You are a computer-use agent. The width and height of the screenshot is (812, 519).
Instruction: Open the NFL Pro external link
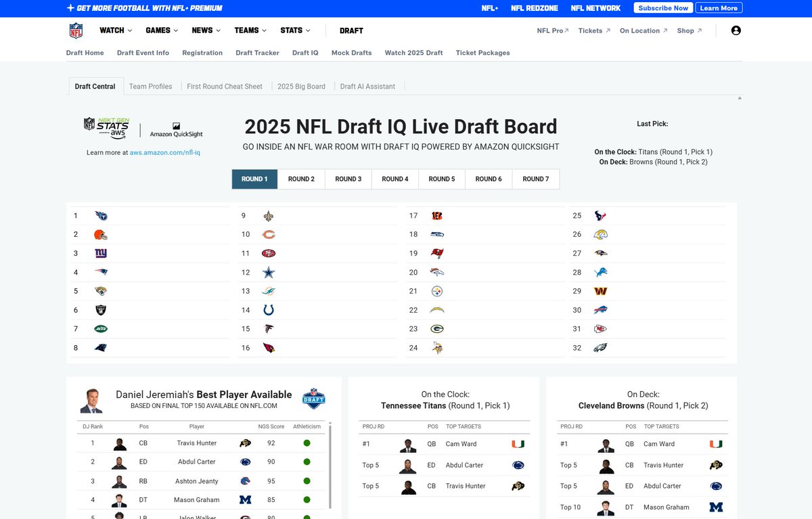click(553, 30)
